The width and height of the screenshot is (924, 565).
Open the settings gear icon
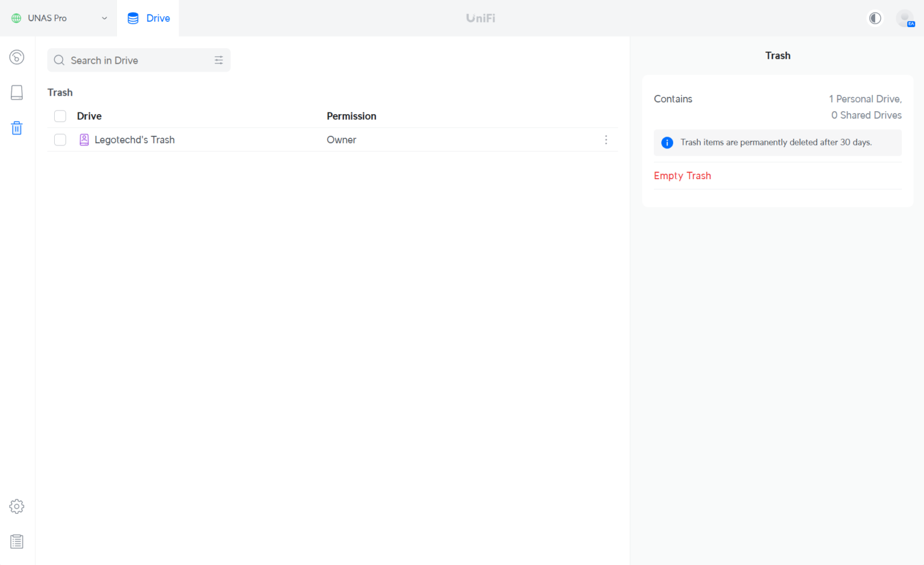pyautogui.click(x=17, y=506)
